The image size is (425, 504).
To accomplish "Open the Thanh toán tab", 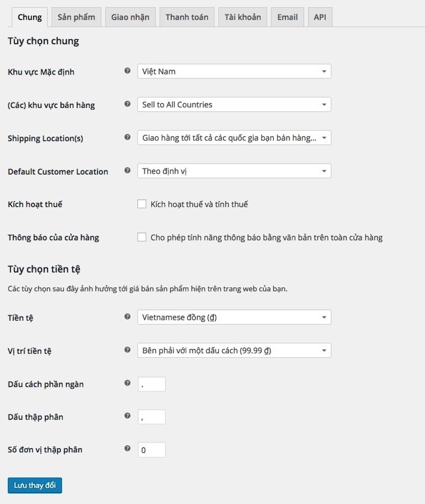I will pos(187,17).
